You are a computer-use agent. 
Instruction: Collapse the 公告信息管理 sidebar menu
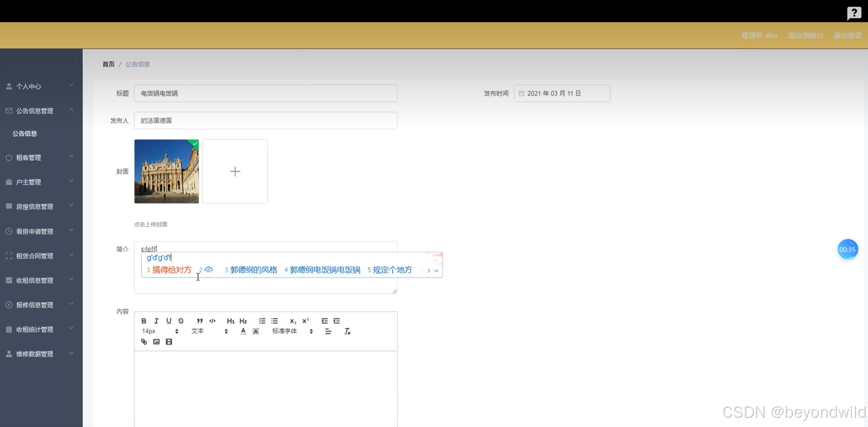click(x=41, y=111)
